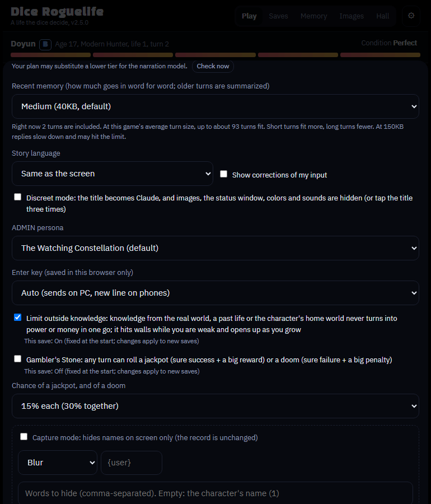
Task: Click the Words to hide input field
Action: coord(215,493)
